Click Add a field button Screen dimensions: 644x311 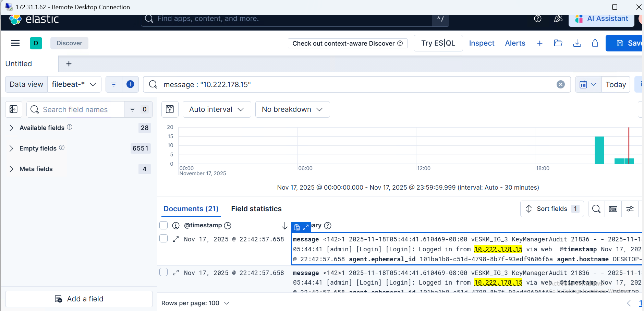(x=79, y=299)
